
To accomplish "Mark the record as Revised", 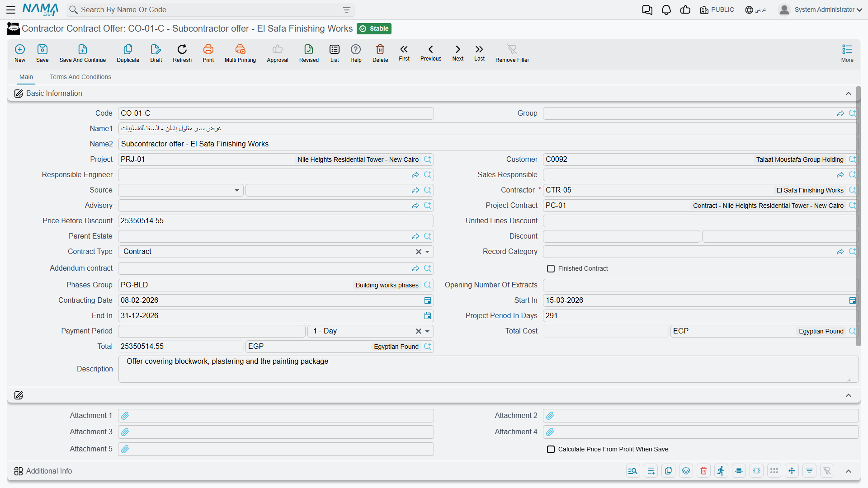I will (x=309, y=53).
